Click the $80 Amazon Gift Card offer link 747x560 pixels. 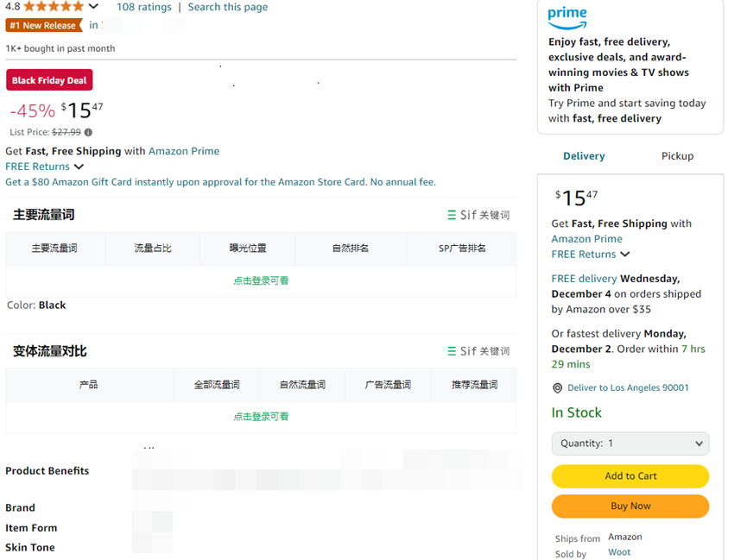click(220, 182)
